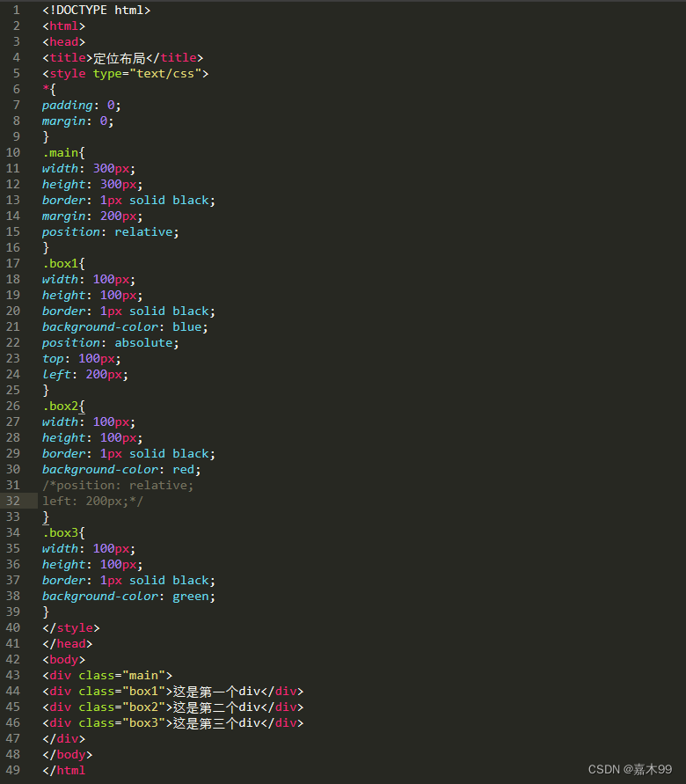Click line number 32 in the gutter
The height and width of the screenshot is (784, 686).
[x=13, y=501]
